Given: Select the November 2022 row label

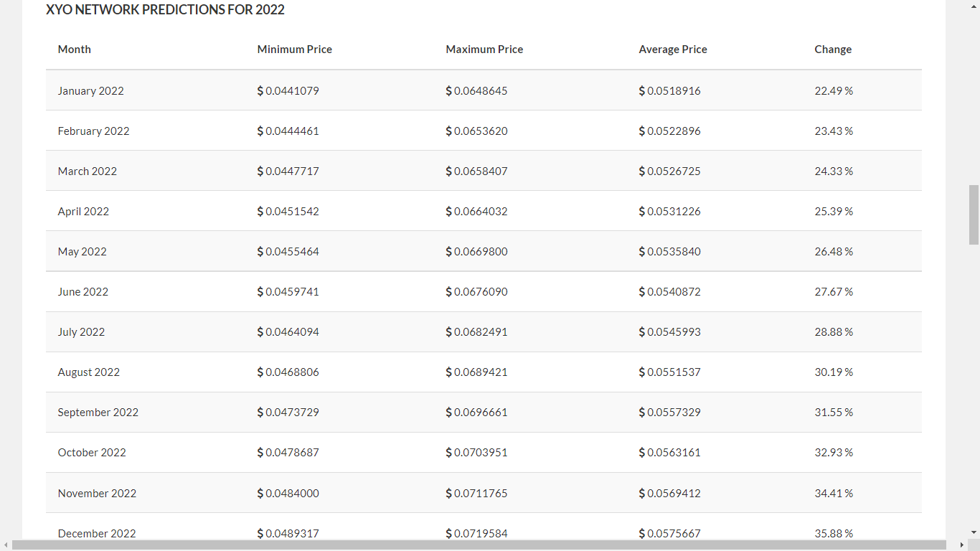Looking at the screenshot, I should pos(97,494).
